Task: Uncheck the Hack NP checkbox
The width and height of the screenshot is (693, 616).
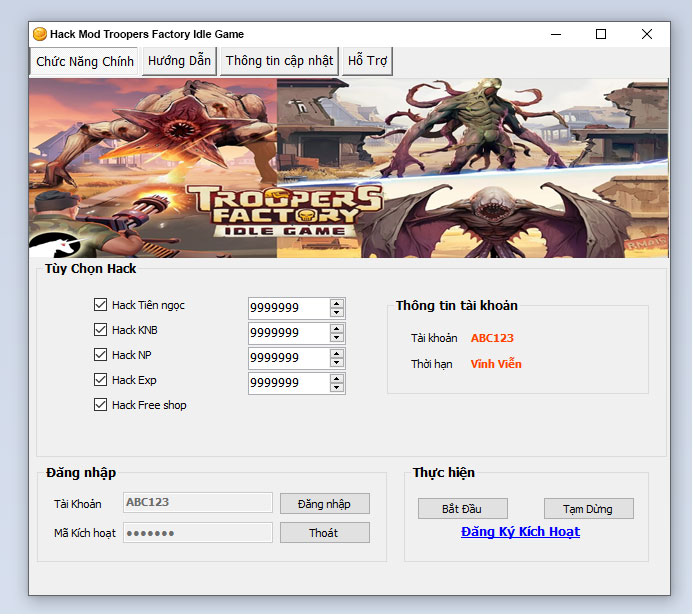Action: (x=100, y=354)
